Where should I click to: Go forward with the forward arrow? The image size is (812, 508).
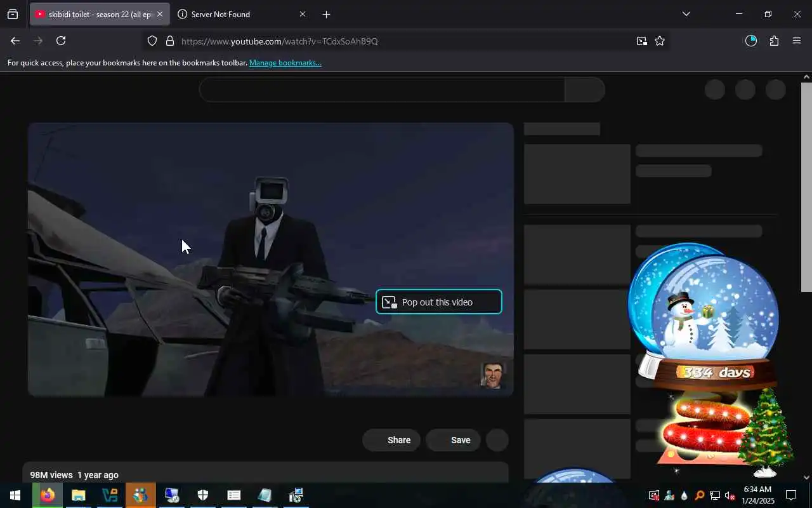coord(38,41)
